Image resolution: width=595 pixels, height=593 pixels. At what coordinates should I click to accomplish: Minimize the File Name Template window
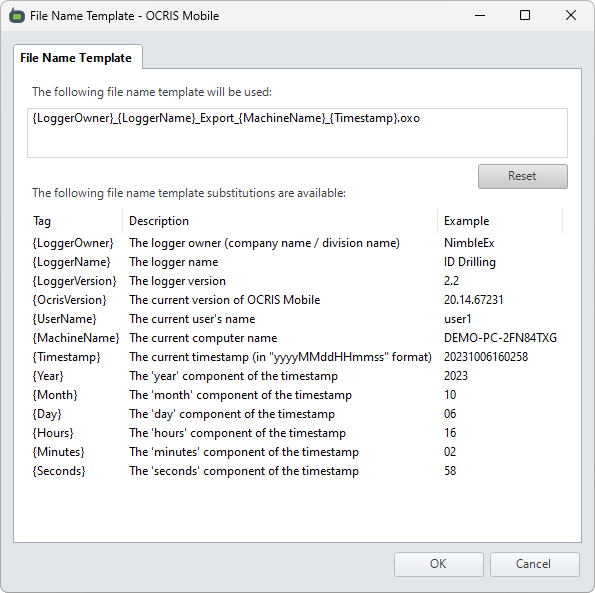tap(480, 16)
